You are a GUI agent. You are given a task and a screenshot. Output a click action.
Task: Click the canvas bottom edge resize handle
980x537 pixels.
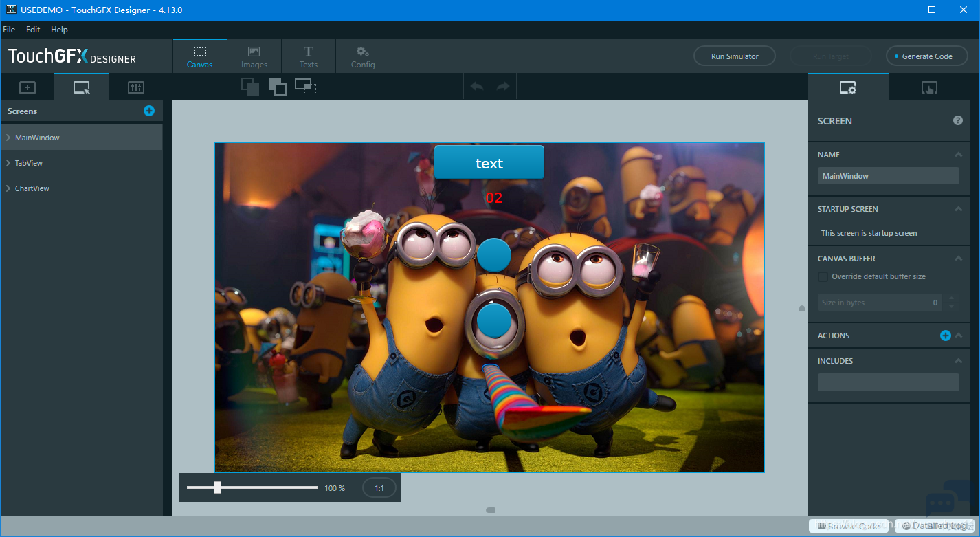point(490,510)
